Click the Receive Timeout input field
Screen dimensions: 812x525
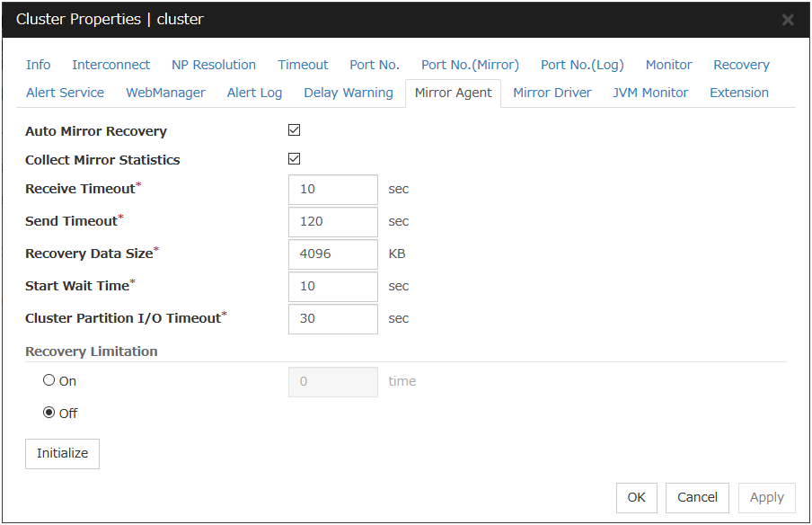click(x=333, y=190)
